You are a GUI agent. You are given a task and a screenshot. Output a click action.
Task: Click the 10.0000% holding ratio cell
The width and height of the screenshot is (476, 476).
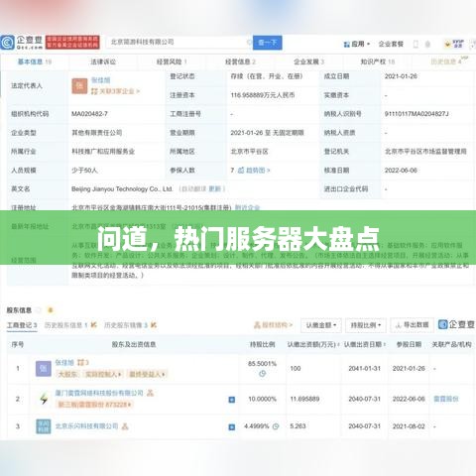coord(262,399)
